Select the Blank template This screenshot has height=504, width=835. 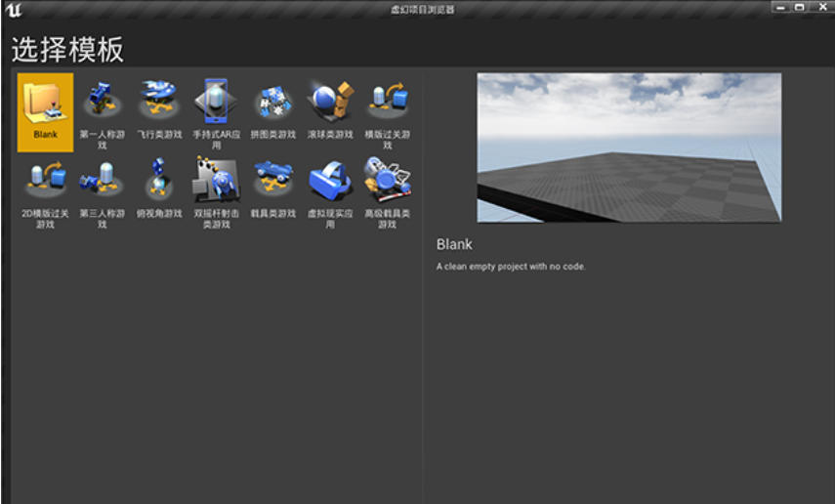pos(45,111)
